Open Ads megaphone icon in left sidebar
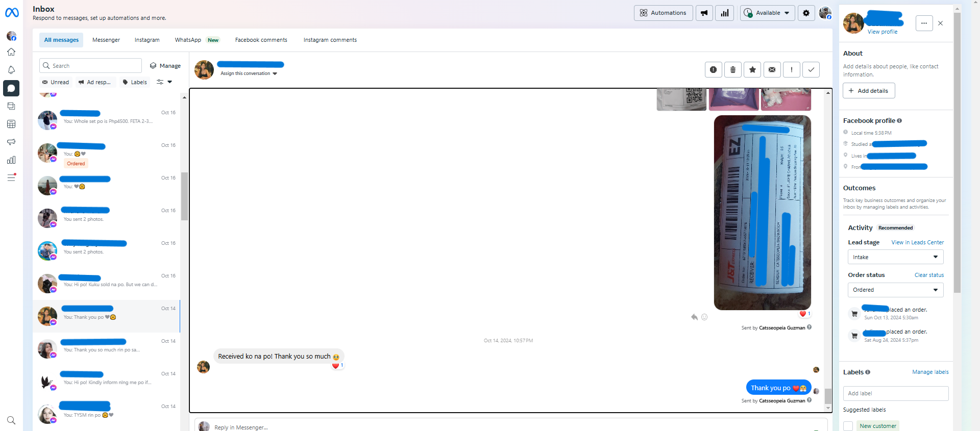Image resolution: width=980 pixels, height=431 pixels. [x=11, y=142]
